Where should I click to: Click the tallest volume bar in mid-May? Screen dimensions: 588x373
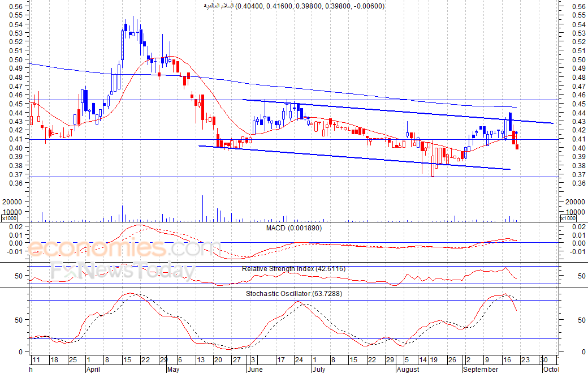click(x=202, y=208)
